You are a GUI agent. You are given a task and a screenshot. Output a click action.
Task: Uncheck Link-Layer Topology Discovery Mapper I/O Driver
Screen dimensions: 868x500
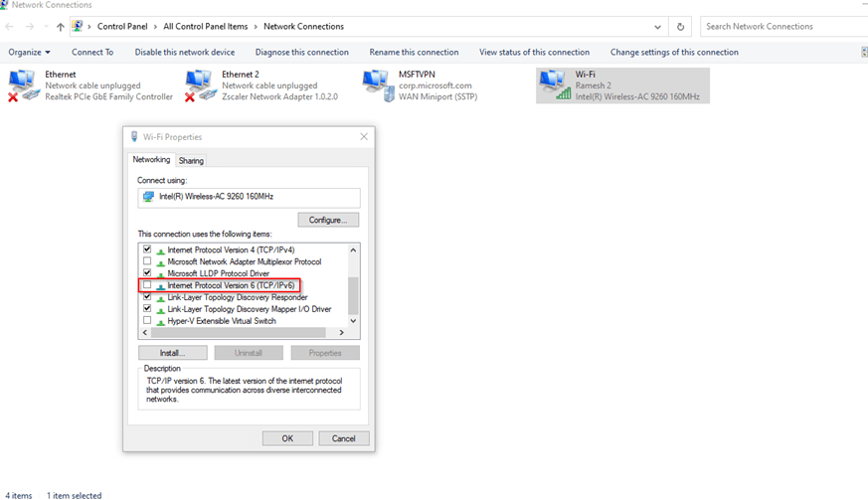[x=147, y=308]
